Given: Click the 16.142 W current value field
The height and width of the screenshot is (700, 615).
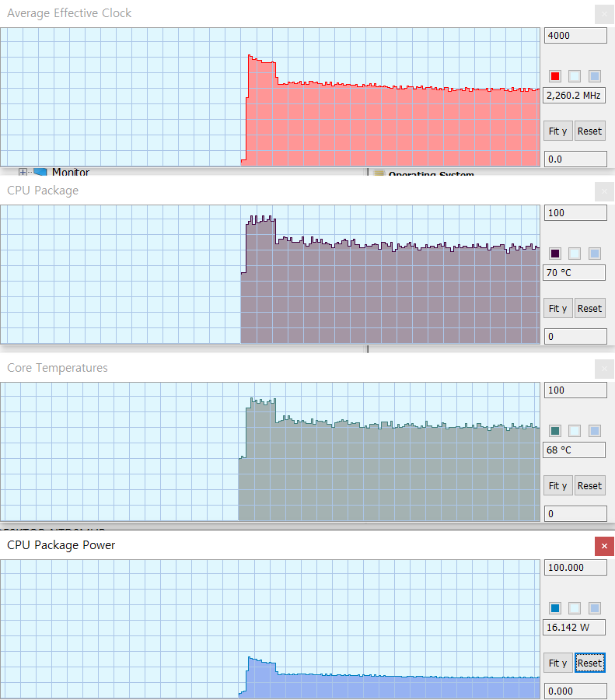Looking at the screenshot, I should click(574, 627).
